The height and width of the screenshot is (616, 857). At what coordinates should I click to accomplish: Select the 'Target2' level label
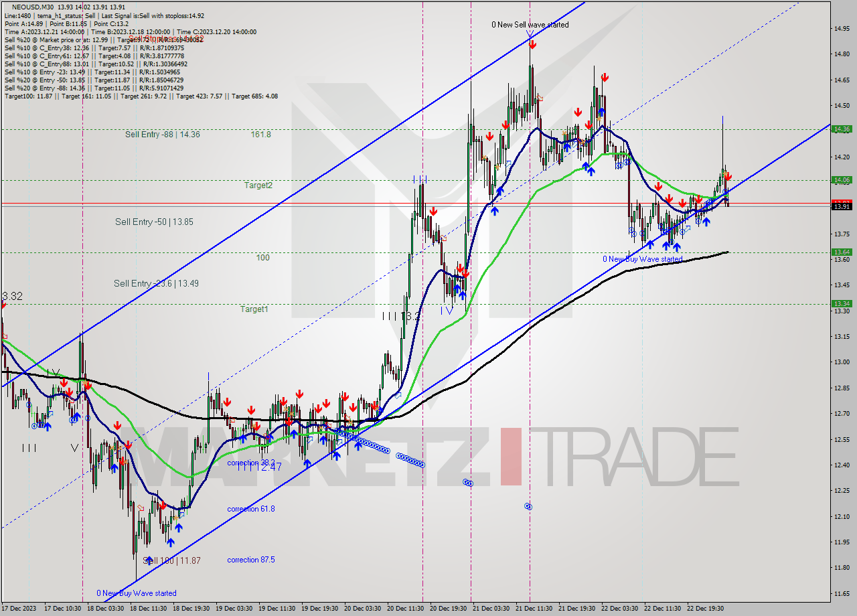[x=258, y=185]
